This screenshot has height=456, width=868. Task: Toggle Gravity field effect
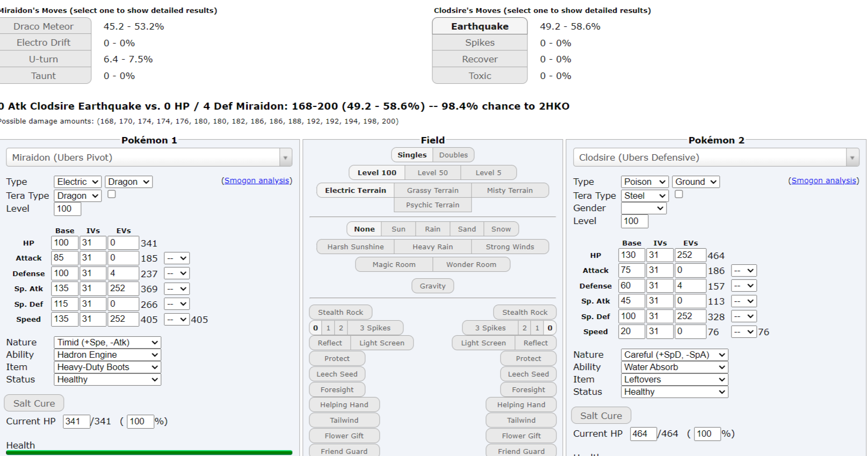click(x=433, y=286)
